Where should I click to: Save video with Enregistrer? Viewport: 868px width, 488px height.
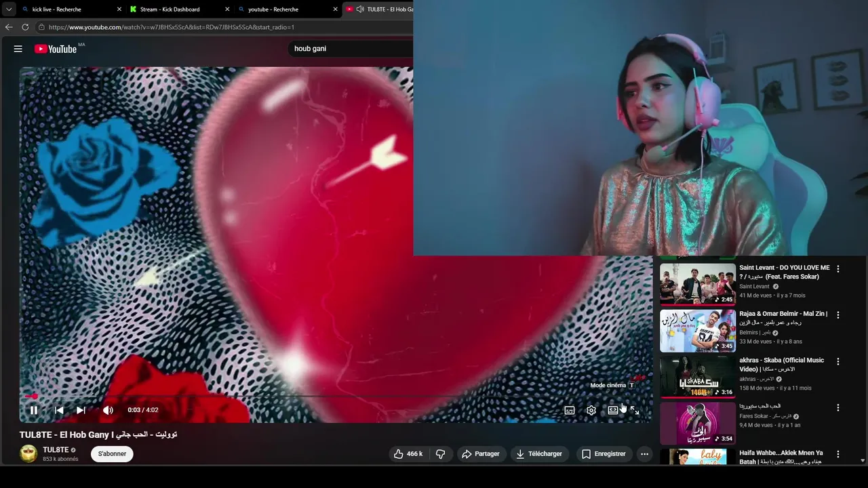(604, 453)
